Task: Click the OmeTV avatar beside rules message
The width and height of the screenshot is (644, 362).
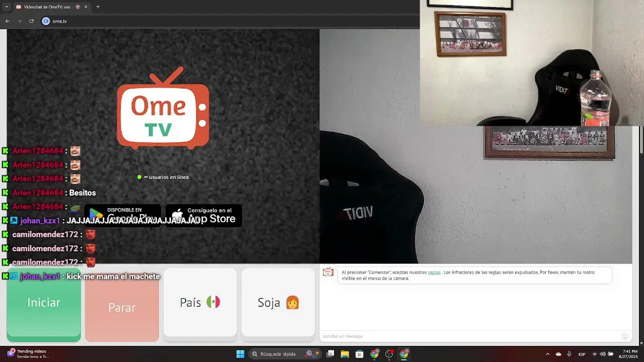Action: [x=328, y=272]
